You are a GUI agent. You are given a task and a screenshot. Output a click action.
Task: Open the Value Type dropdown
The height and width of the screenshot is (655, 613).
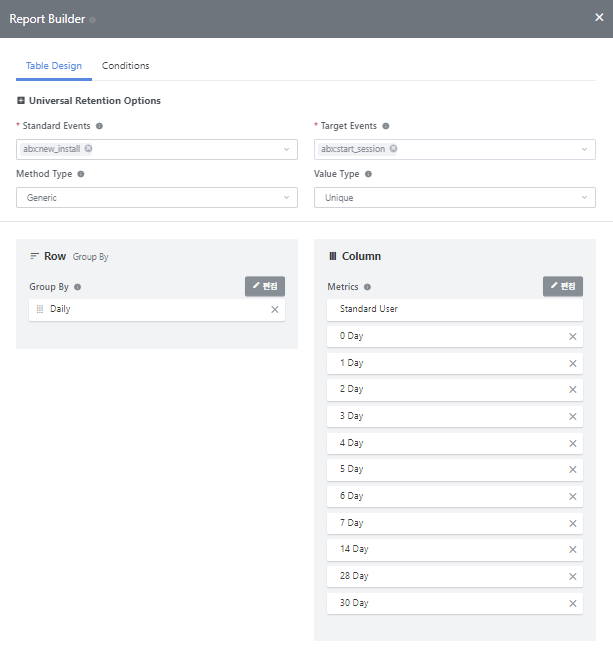point(455,198)
